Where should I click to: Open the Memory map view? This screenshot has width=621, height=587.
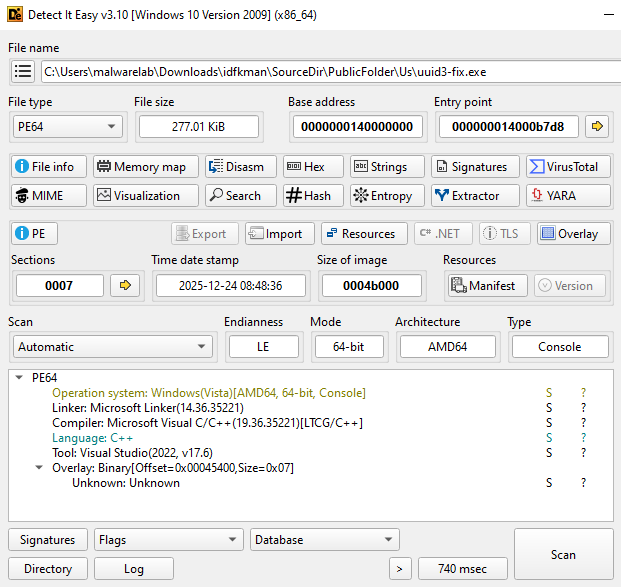pos(140,167)
